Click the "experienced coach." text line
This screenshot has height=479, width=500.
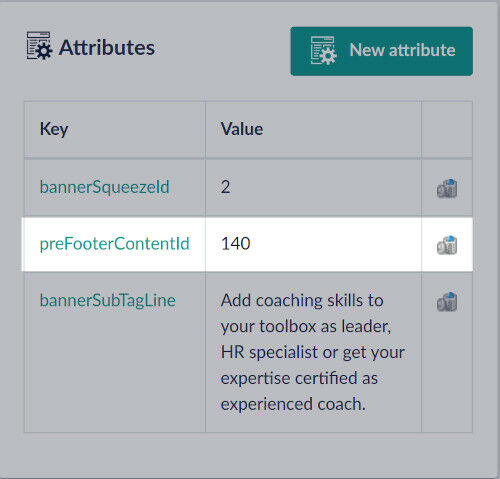tap(293, 404)
